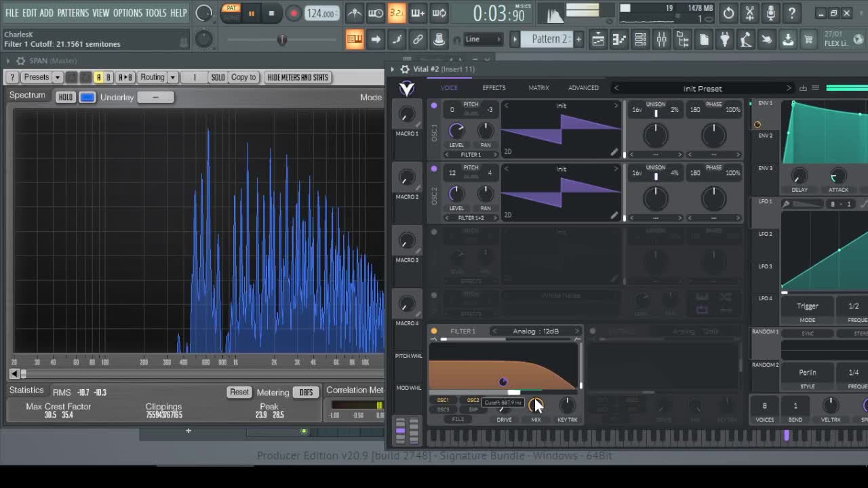Change LFO mode from Trigger

click(807, 306)
